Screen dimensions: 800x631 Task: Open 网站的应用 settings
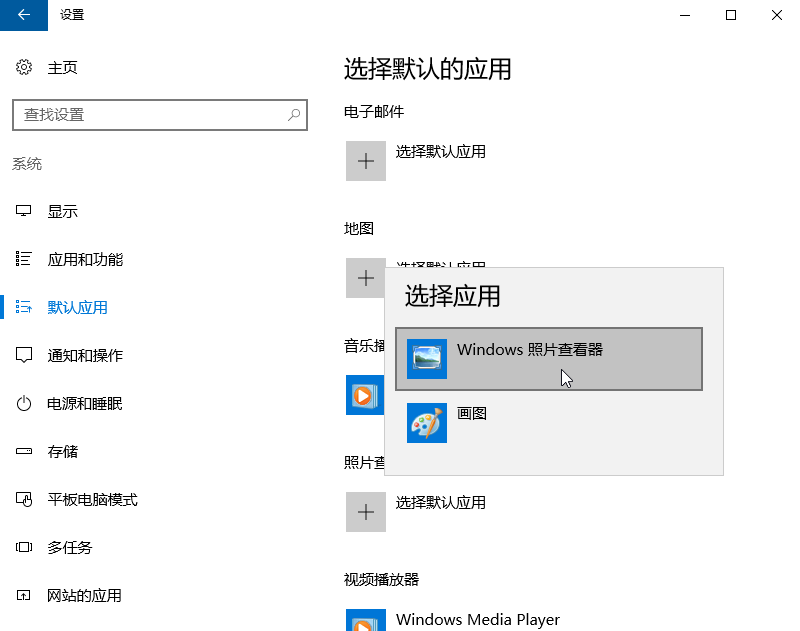pos(85,596)
